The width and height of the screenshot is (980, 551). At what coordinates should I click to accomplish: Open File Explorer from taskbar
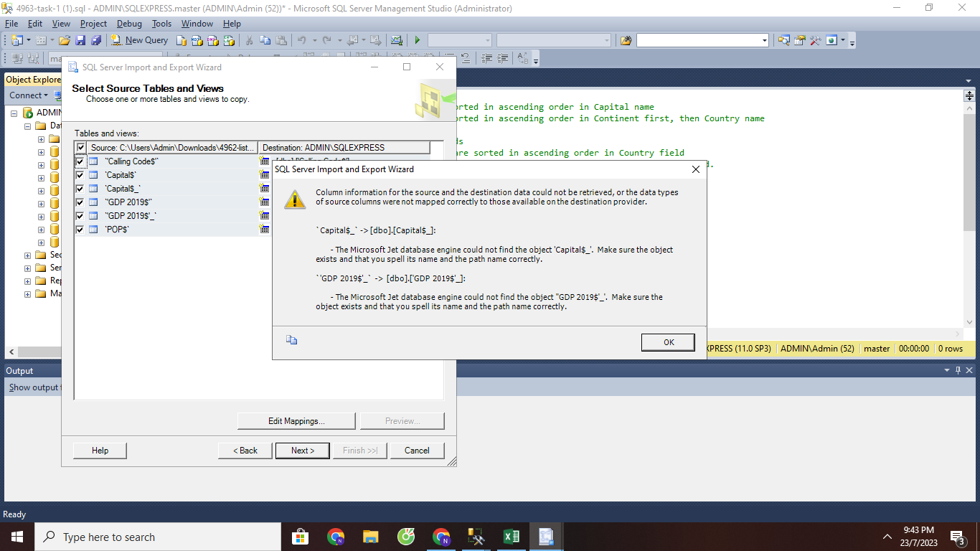370,537
